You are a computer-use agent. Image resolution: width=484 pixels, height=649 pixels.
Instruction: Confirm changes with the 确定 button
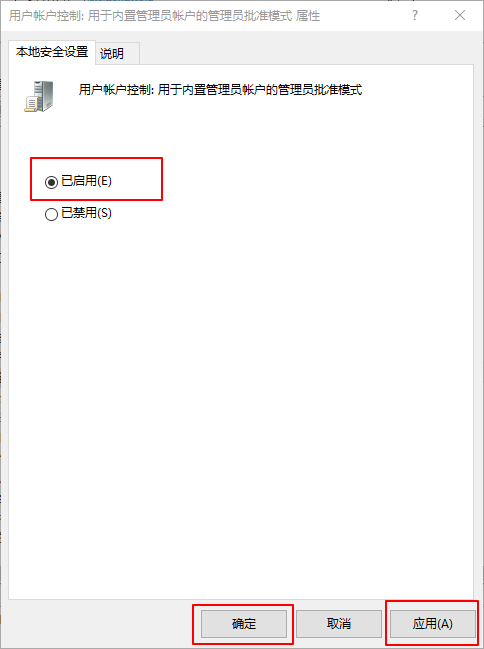pos(244,623)
